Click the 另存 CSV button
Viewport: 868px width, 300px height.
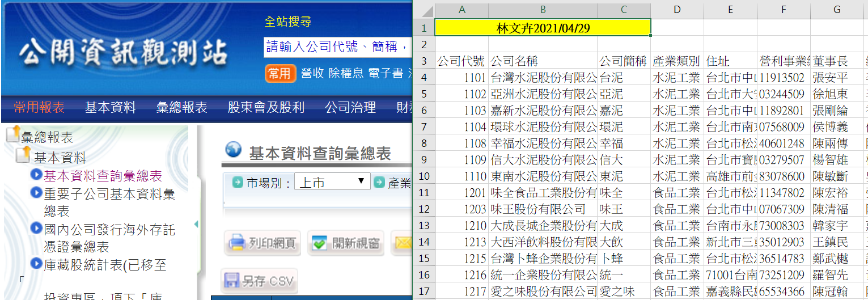click(259, 281)
